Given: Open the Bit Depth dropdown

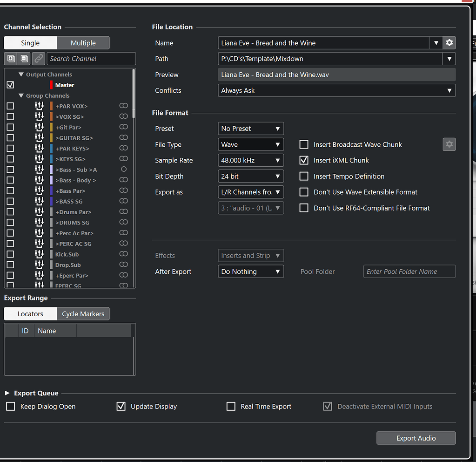Looking at the screenshot, I should pos(250,176).
